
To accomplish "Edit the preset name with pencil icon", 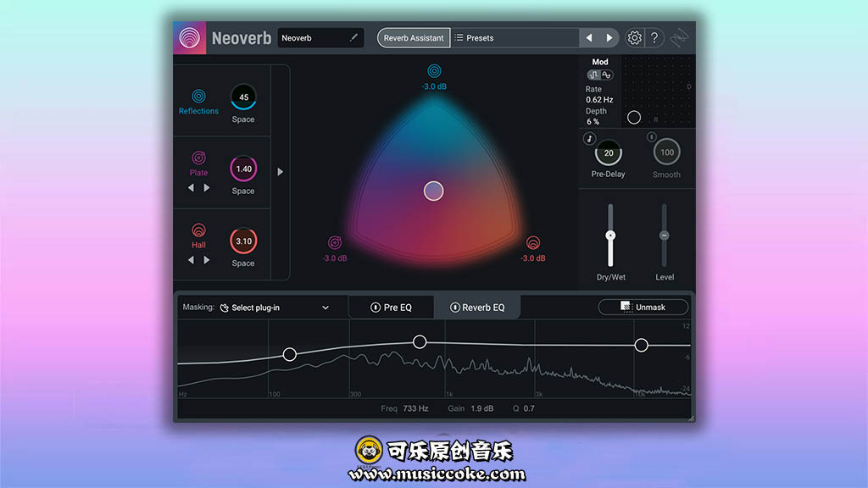I will pyautogui.click(x=353, y=37).
